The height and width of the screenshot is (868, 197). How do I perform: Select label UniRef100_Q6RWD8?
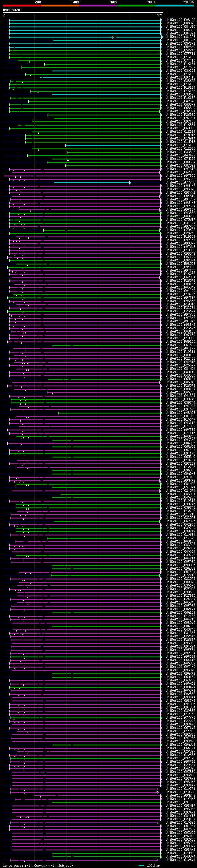click(180, 447)
